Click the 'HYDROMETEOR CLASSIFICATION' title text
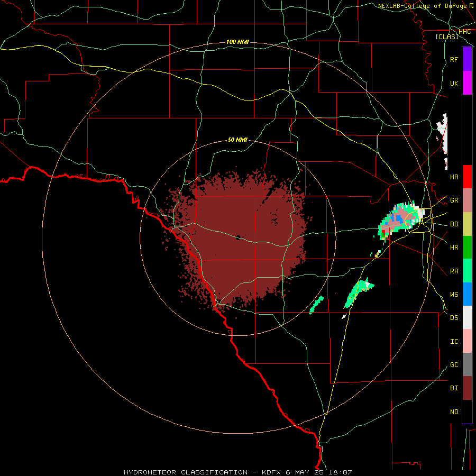Viewport: 476px width, 476px height. (186, 472)
